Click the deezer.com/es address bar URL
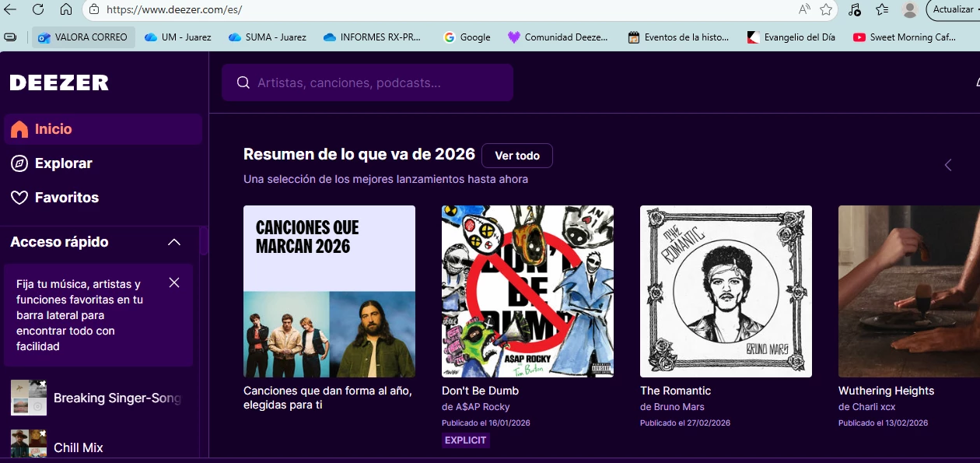Viewport: 980px width, 463px height. 174,10
